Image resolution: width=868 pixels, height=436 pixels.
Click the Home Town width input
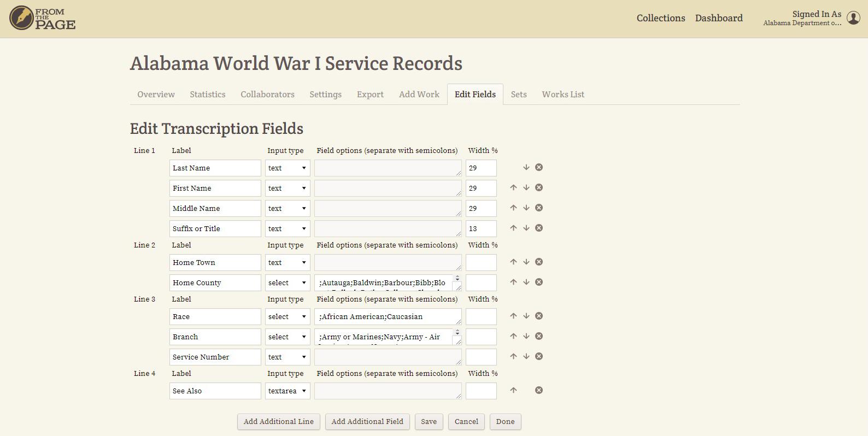coord(481,263)
